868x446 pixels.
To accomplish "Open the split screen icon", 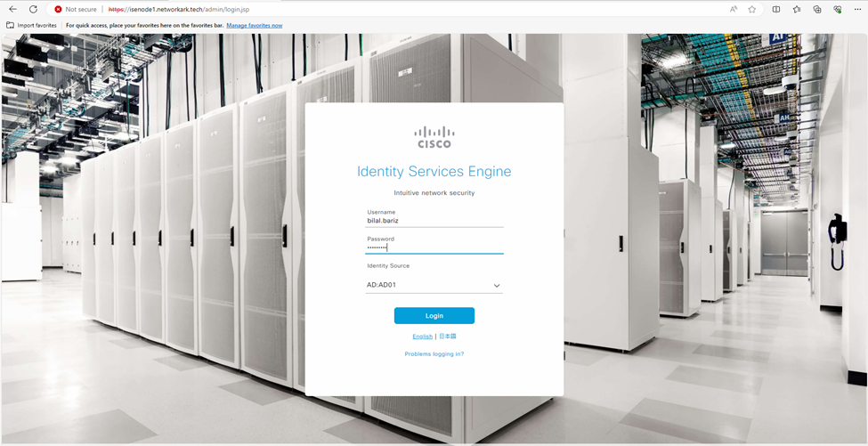I will [x=776, y=9].
